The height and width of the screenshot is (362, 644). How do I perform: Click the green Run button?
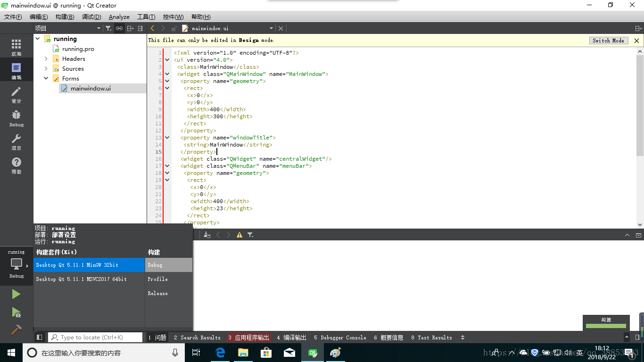[x=16, y=294]
